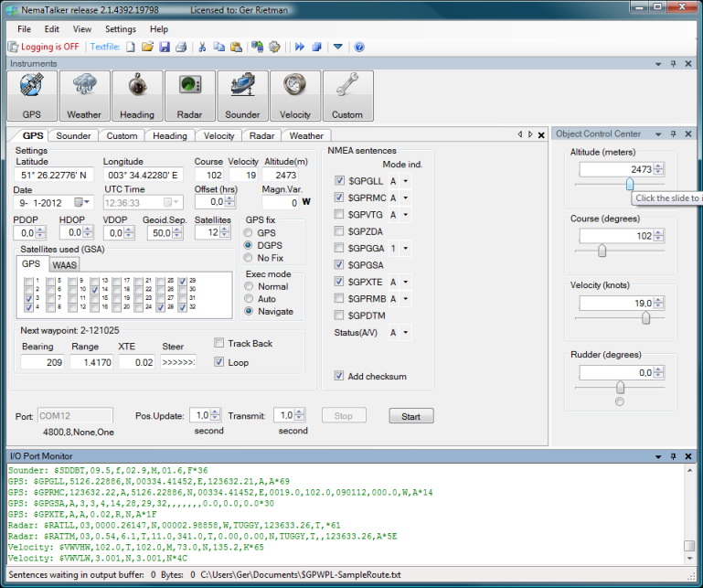Click the Sounder instrument icon
Viewport: 703px width, 588px height.
click(242, 96)
